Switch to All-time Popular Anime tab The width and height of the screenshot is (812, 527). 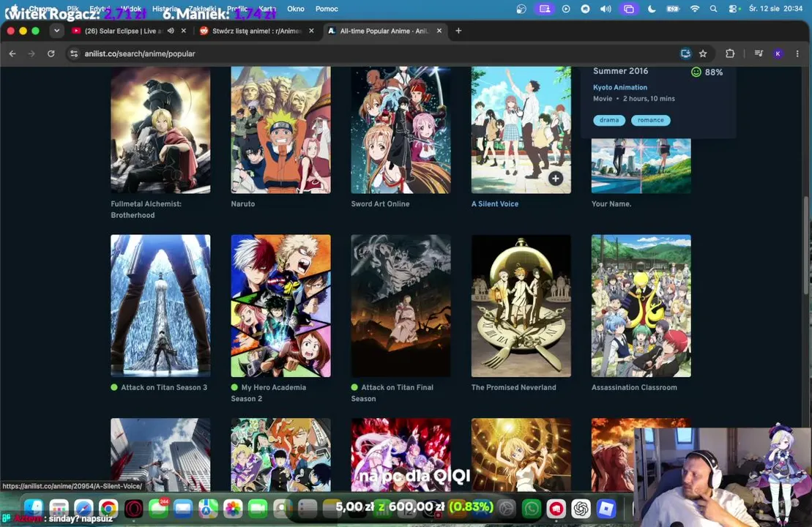pos(385,31)
